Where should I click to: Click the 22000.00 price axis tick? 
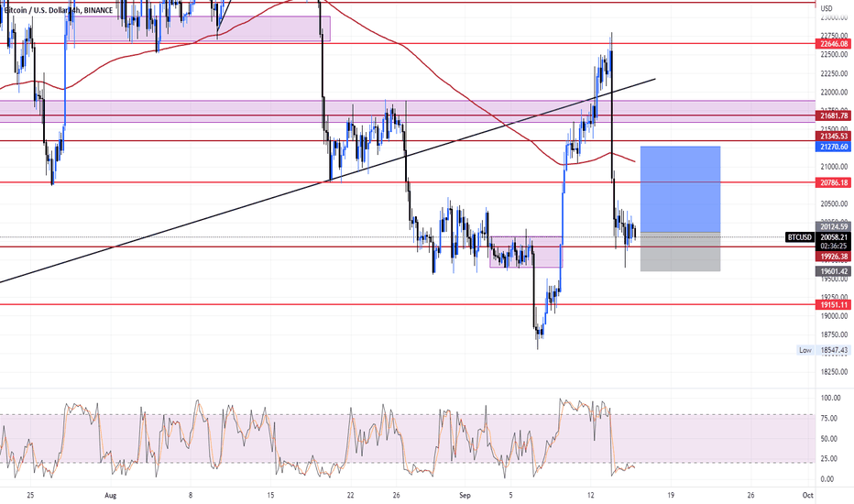click(834, 92)
